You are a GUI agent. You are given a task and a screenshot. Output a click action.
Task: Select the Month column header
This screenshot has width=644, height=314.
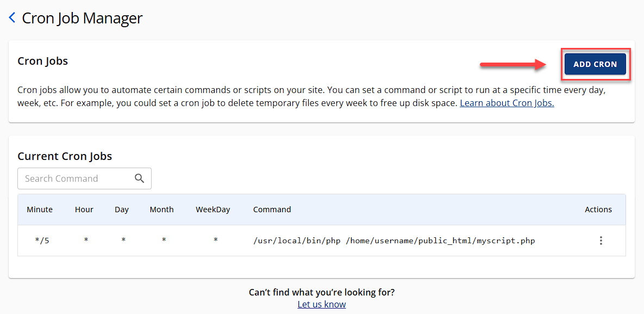pyautogui.click(x=161, y=209)
